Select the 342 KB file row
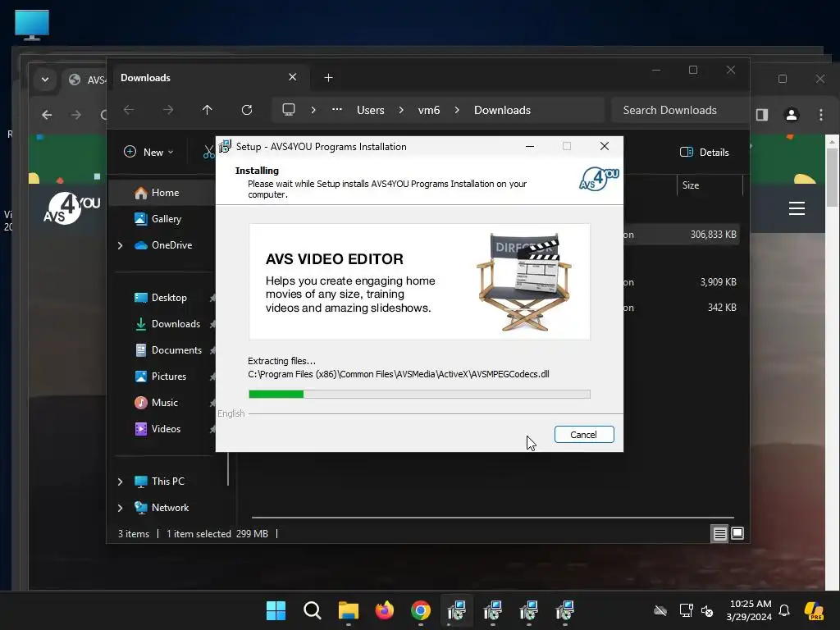 (682, 308)
